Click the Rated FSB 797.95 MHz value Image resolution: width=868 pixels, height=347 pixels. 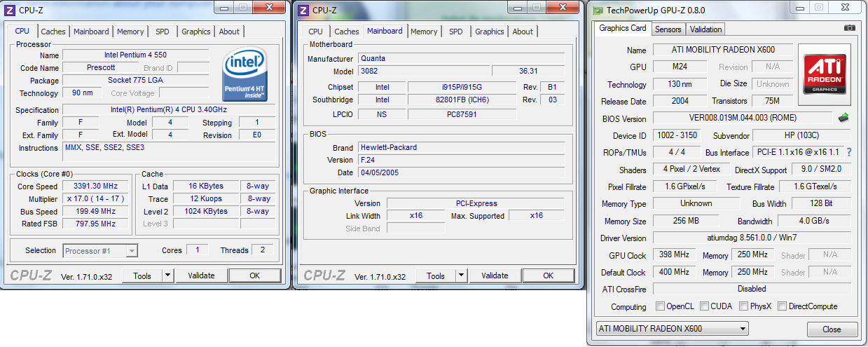95,224
